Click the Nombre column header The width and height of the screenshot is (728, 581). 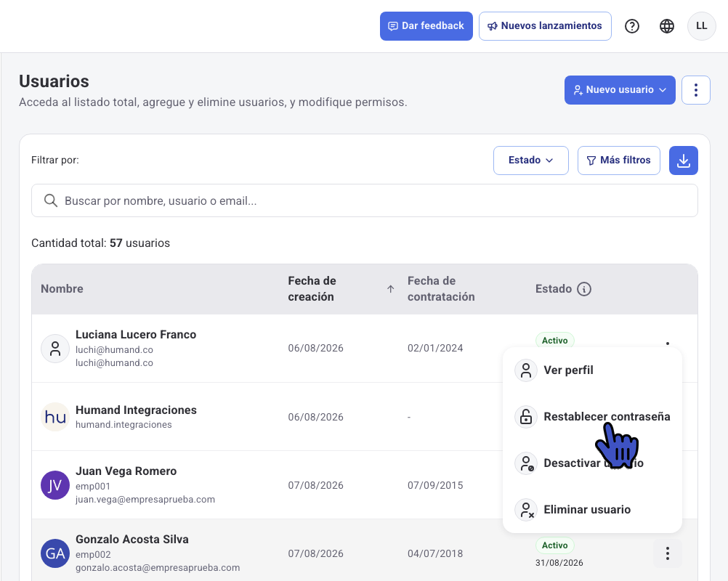[62, 288]
